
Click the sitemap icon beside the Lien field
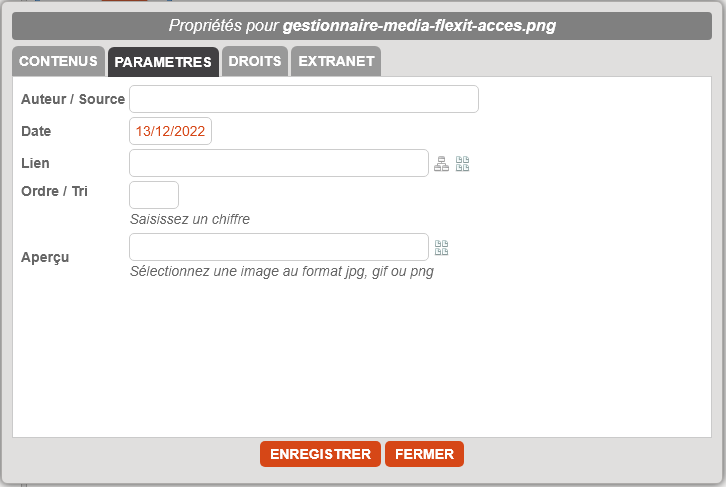pos(441,164)
